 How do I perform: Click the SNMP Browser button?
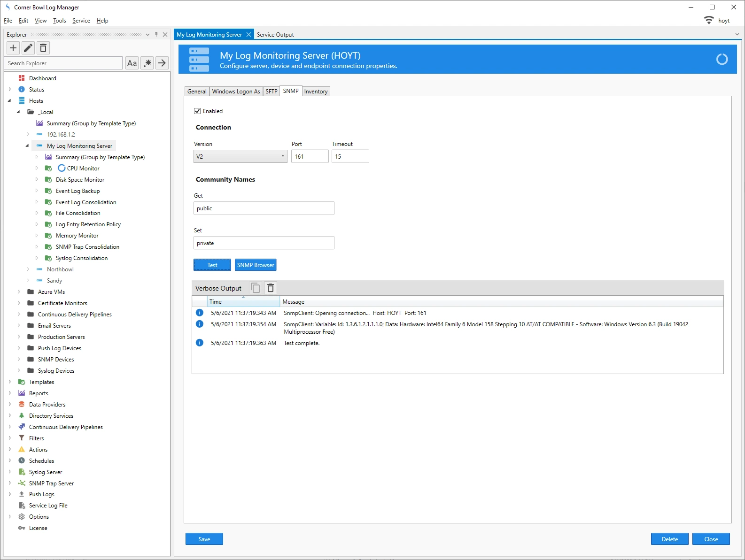pos(256,265)
